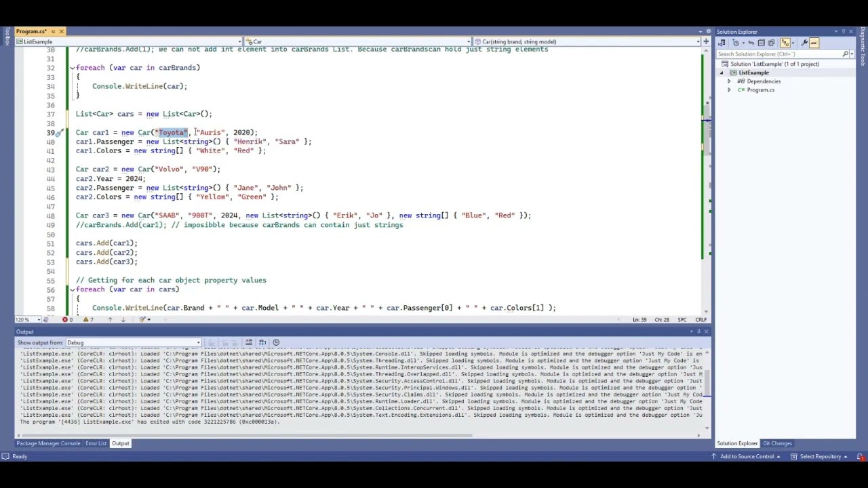The width and height of the screenshot is (868, 488).
Task: Click Pending Changes Filter clock icon
Action: pyautogui.click(x=736, y=43)
